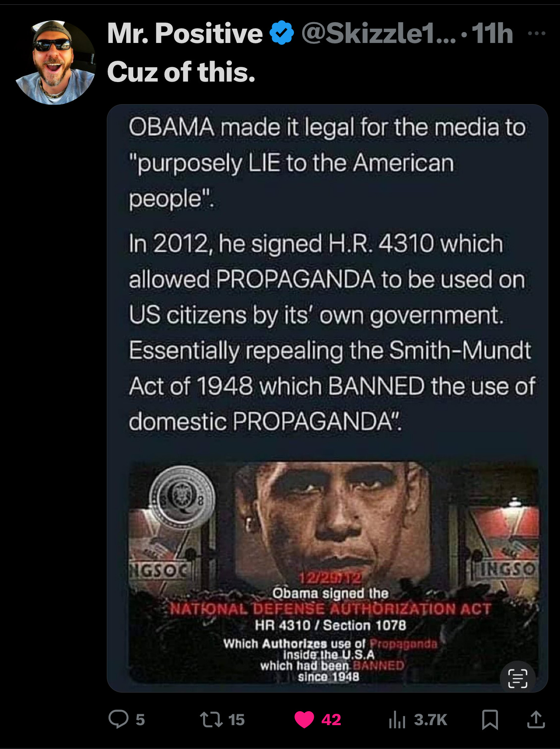Click the blue verified badge
Viewport: 560px width, 749px height.
[x=282, y=33]
